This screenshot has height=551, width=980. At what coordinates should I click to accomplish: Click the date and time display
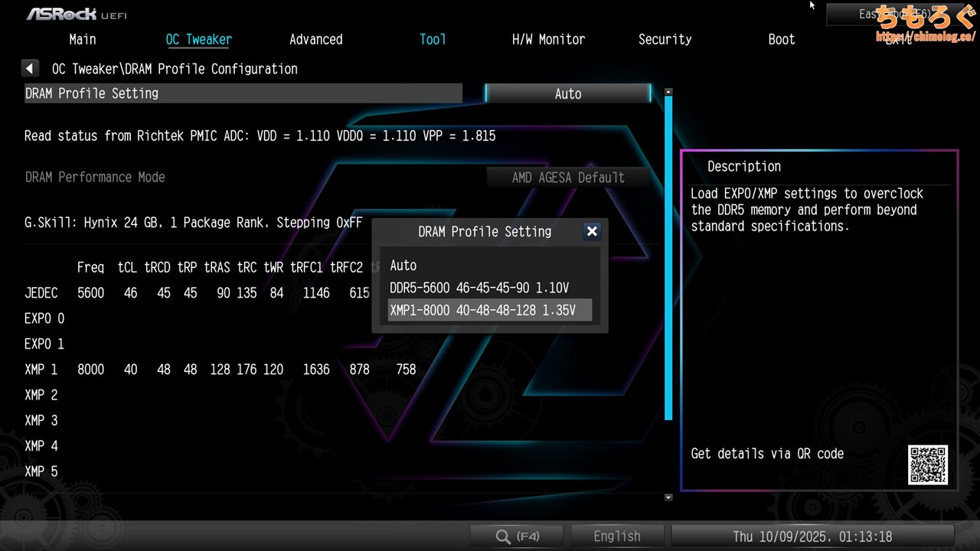(812, 536)
